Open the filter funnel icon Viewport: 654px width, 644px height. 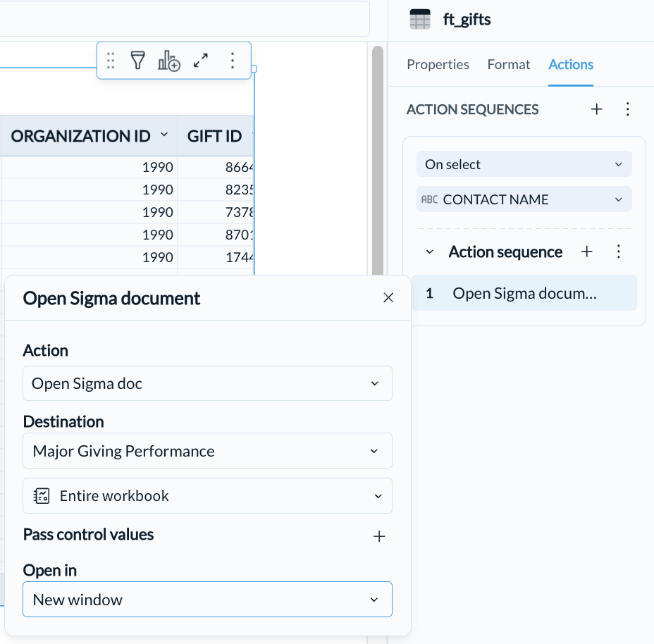137,61
